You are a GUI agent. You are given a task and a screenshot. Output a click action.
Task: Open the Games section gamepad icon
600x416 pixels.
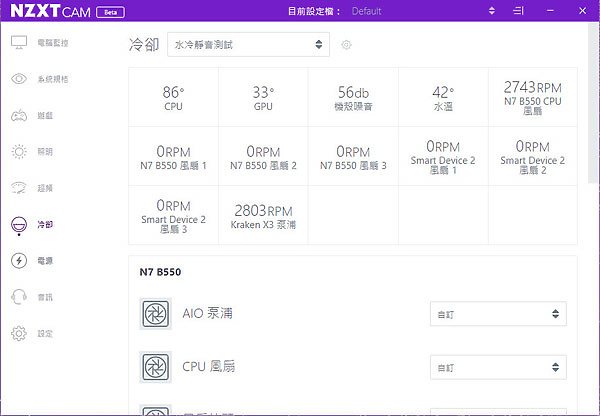pos(19,115)
